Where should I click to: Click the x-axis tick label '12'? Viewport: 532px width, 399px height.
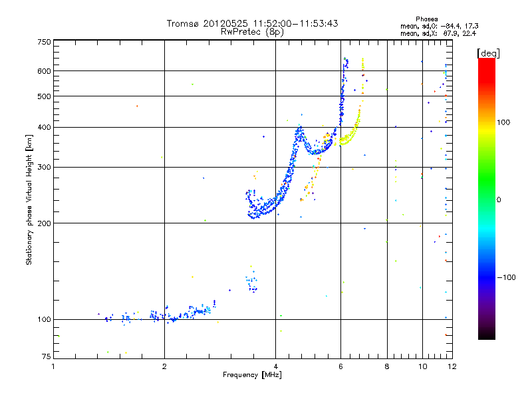point(452,366)
